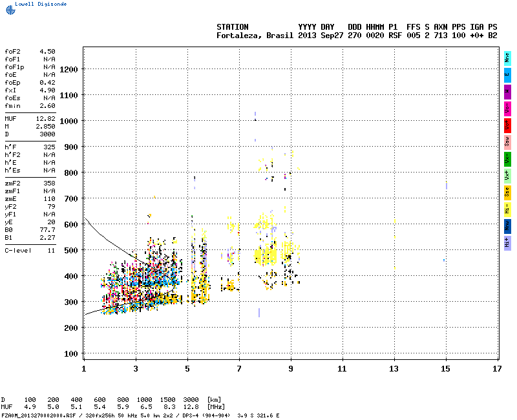Click the year 2013 in header
The image size is (517, 420).
pyautogui.click(x=307, y=36)
